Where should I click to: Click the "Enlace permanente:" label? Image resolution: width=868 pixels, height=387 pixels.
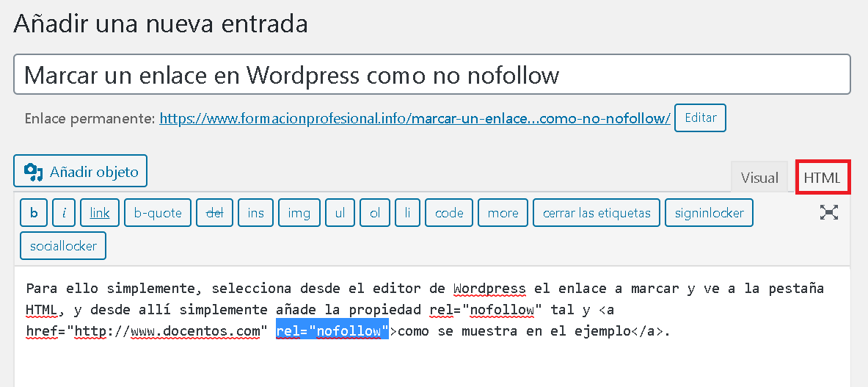point(90,118)
